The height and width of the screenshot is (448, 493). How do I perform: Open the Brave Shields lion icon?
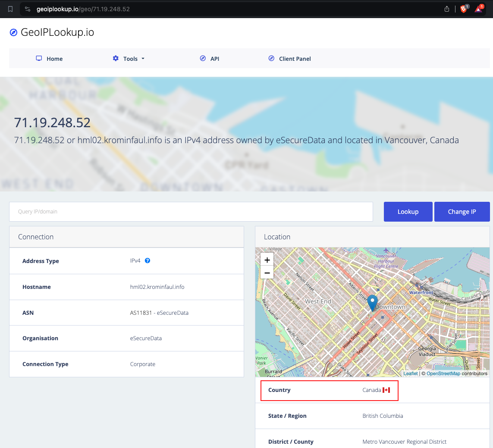coord(464,9)
